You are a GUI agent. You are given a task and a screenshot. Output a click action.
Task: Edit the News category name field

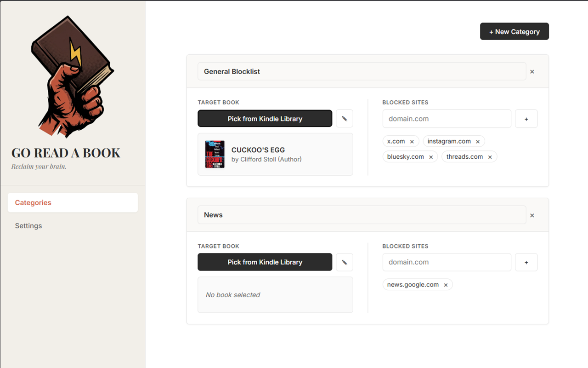point(362,215)
